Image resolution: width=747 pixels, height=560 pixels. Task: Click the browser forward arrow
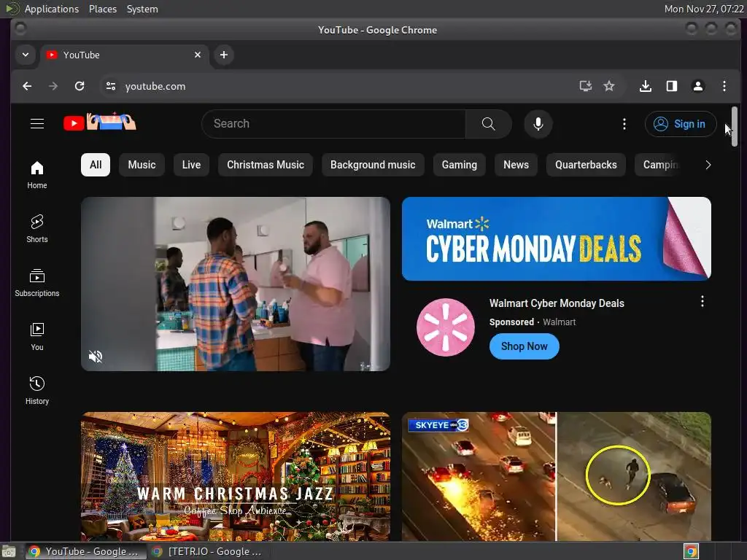tap(53, 86)
